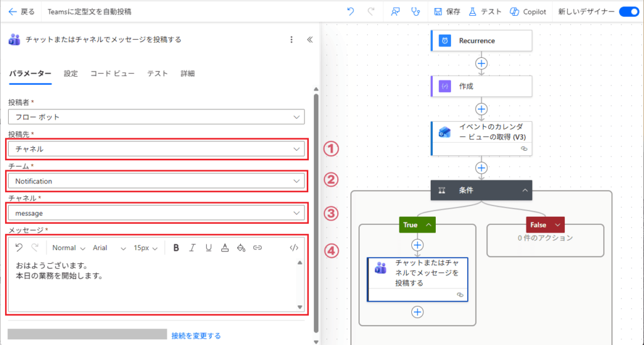Toggle underline formatting in message editor

click(x=209, y=248)
